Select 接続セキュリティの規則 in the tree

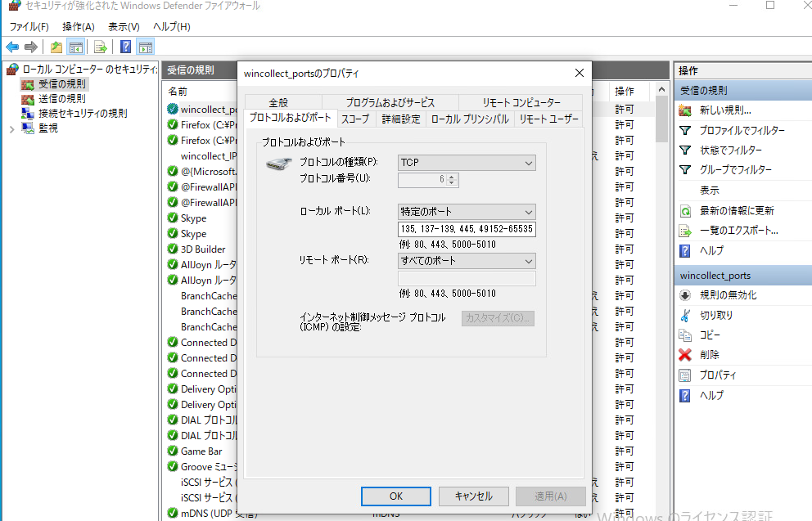pos(83,114)
